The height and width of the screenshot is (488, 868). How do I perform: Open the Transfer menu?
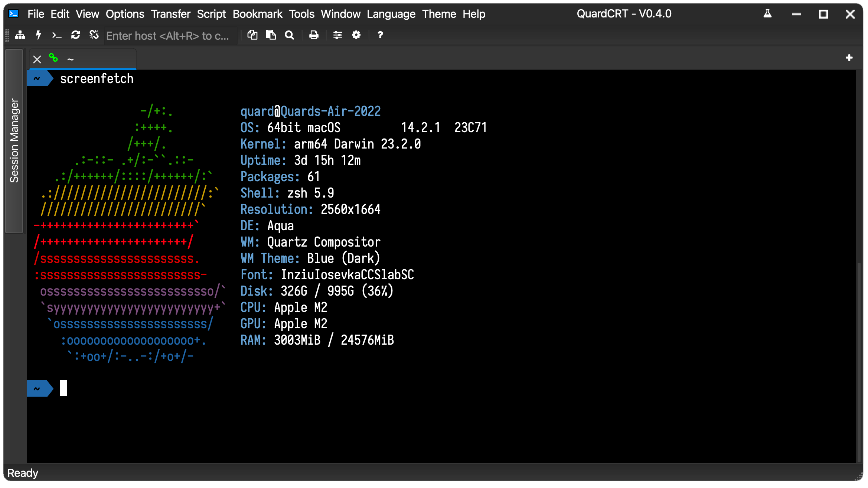point(170,14)
